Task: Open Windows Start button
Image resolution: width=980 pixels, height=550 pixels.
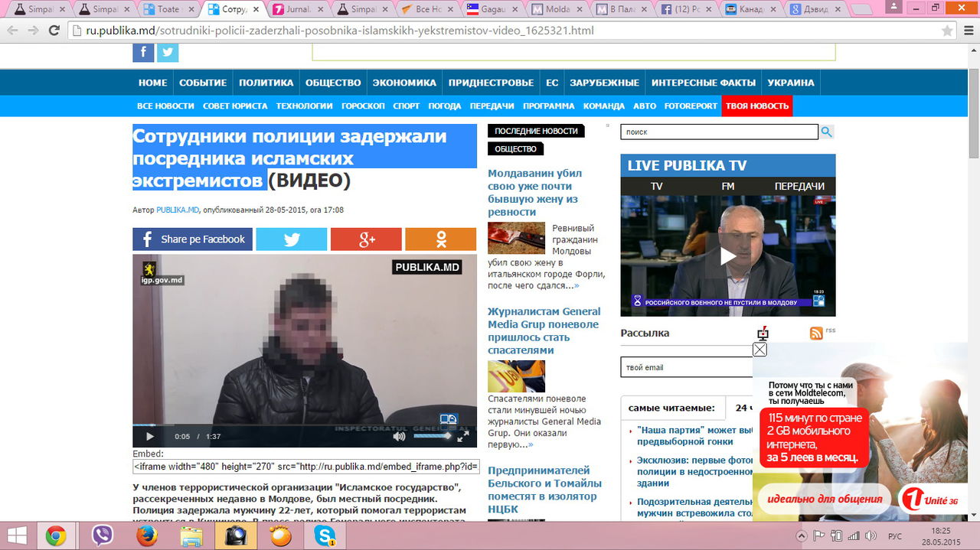Action: [x=16, y=536]
